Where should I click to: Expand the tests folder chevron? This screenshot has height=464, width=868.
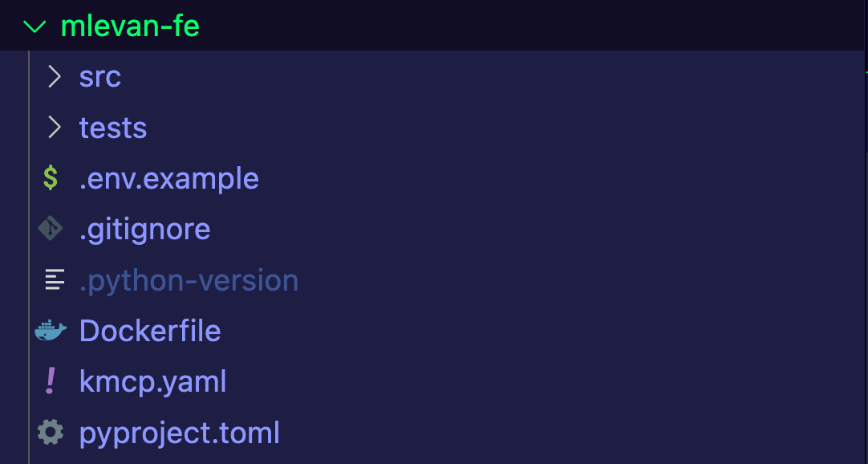(54, 128)
